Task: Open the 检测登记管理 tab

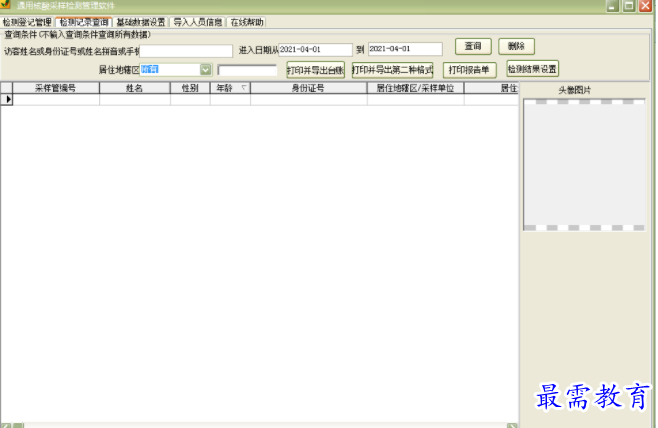Action: point(27,22)
